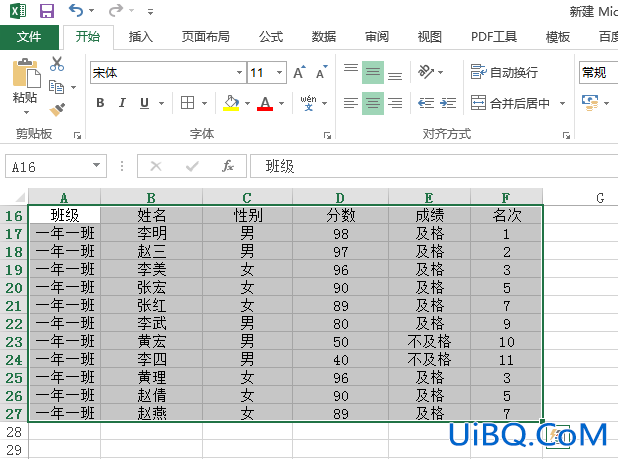618x459 pixels.
Task: Open the 文件 tab
Action: click(29, 37)
